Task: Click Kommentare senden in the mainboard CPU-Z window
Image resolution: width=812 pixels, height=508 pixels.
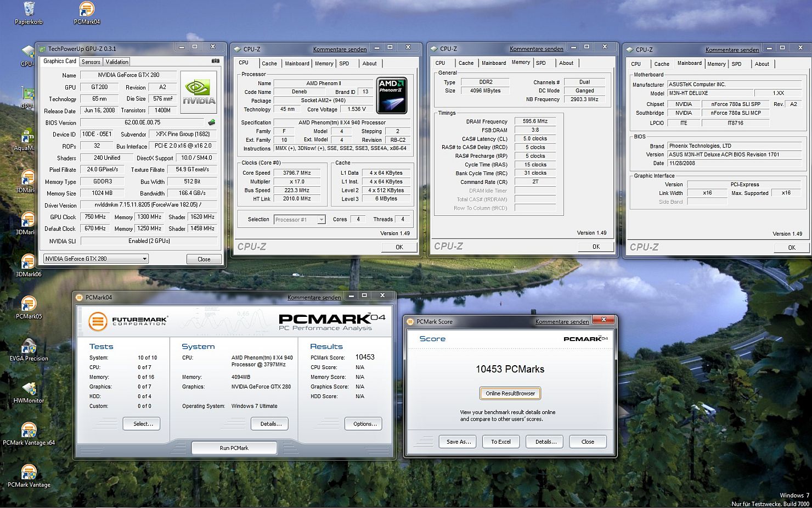Action: (732, 50)
